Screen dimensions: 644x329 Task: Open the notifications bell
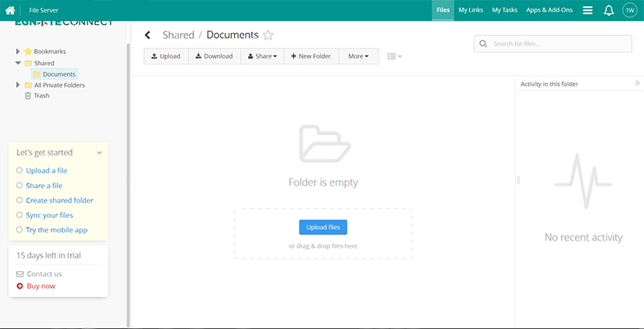click(x=609, y=10)
